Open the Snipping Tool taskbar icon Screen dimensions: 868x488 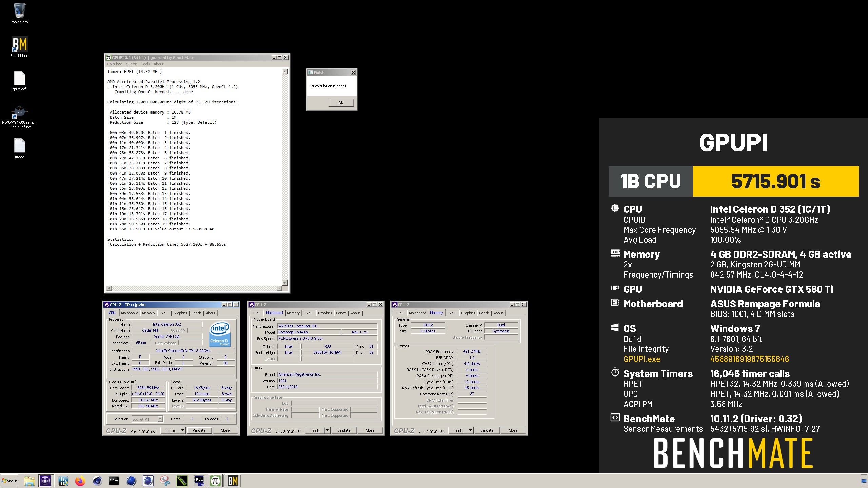pyautogui.click(x=165, y=481)
